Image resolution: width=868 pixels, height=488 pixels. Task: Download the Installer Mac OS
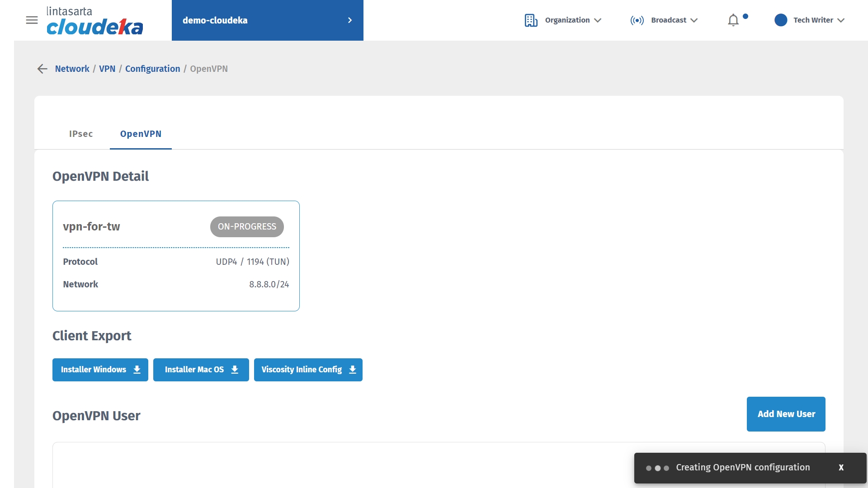(x=201, y=370)
